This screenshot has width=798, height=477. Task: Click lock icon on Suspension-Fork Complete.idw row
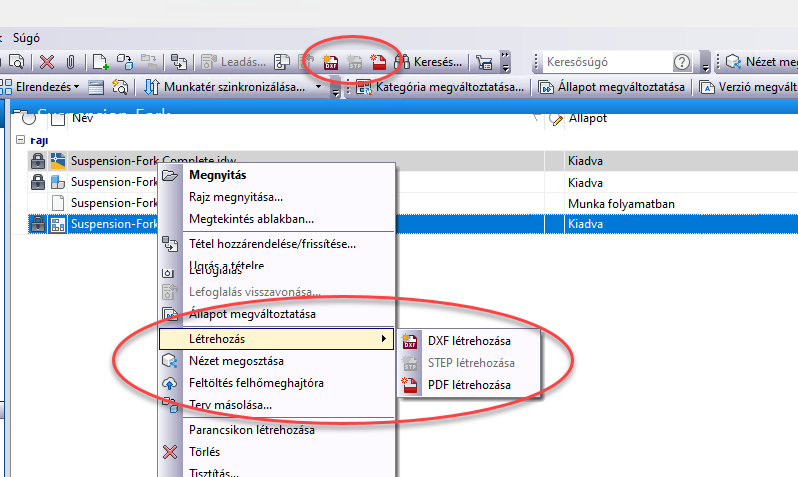(x=38, y=161)
